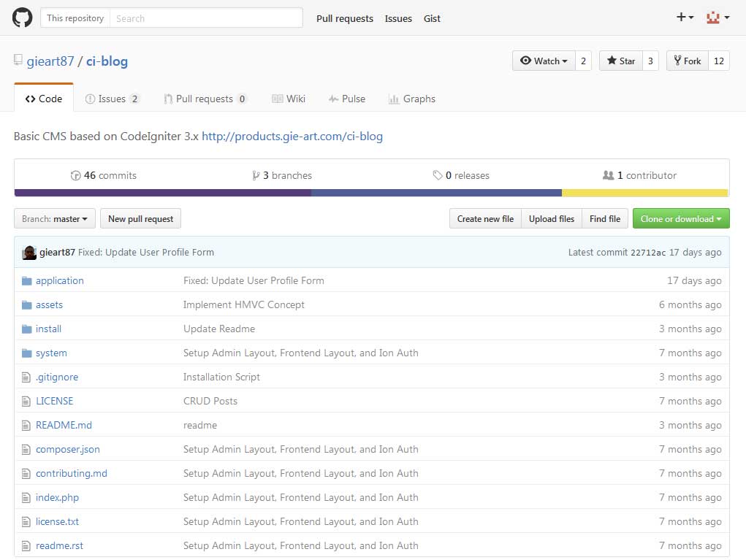Click 'This repository' search scope label
Screen dimensions: 746x560
point(75,18)
